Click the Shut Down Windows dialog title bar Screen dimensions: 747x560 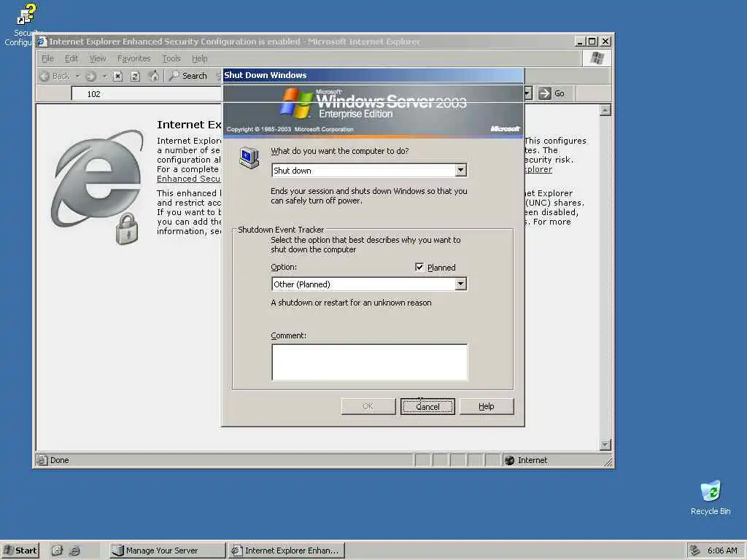coord(373,75)
